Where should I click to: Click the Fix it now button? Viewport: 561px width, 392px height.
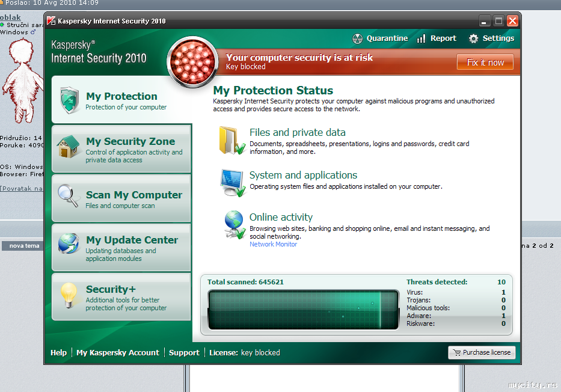(x=485, y=63)
